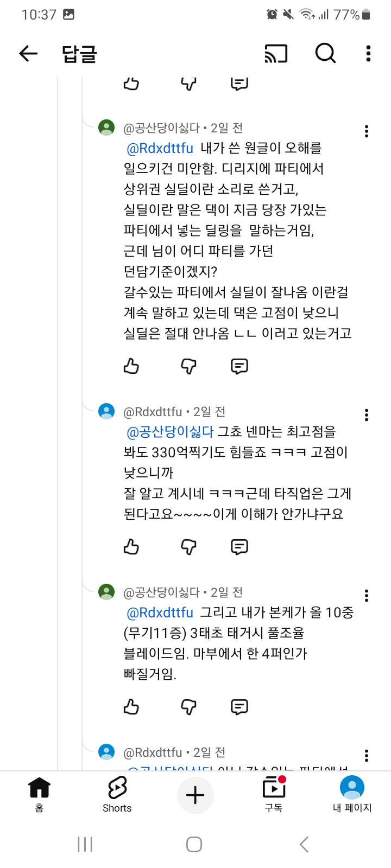Image resolution: width=391 pixels, height=868 pixels.
Task: Tap the @Rdxdttfu mention in first comment
Action: pyautogui.click(x=160, y=148)
